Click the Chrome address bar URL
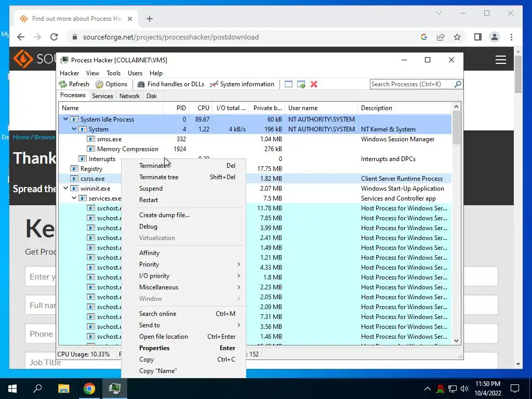This screenshot has height=399, width=532. pyautogui.click(x=171, y=37)
